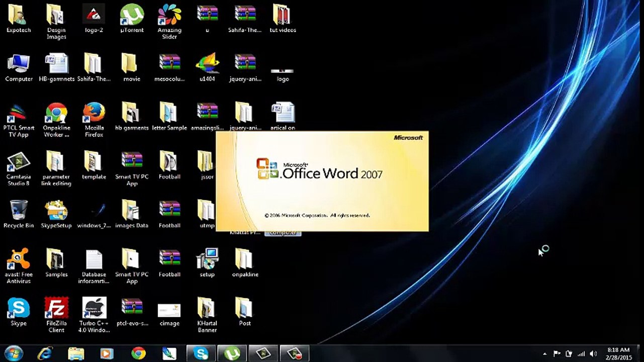Launch the Amazing Slider shortcut
Image resolution: width=644 pixels, height=362 pixels.
pos(169,22)
